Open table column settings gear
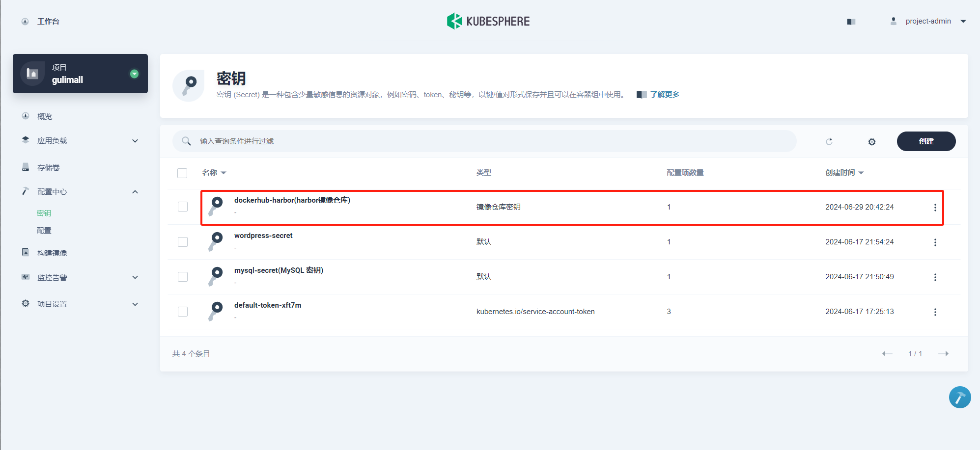 (x=872, y=142)
